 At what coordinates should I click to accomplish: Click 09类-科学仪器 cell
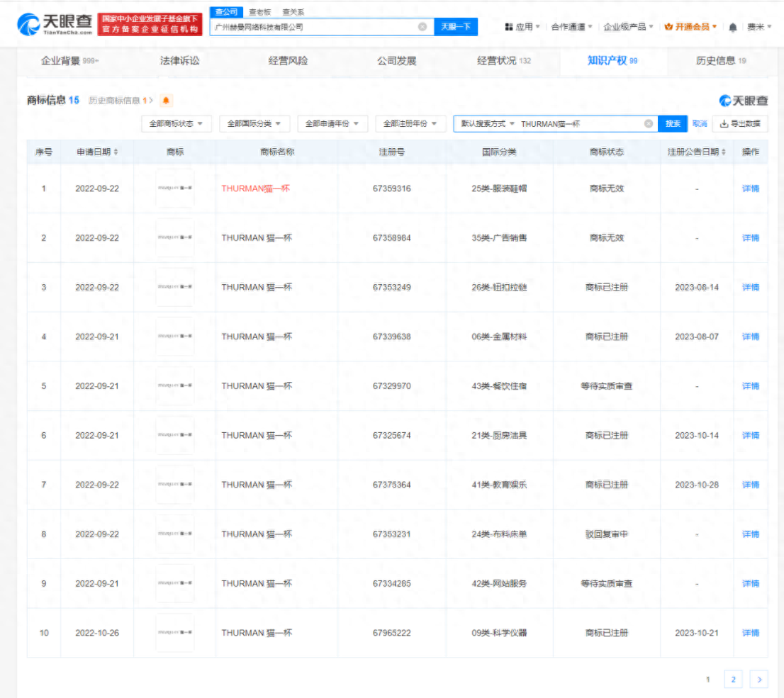pos(499,633)
